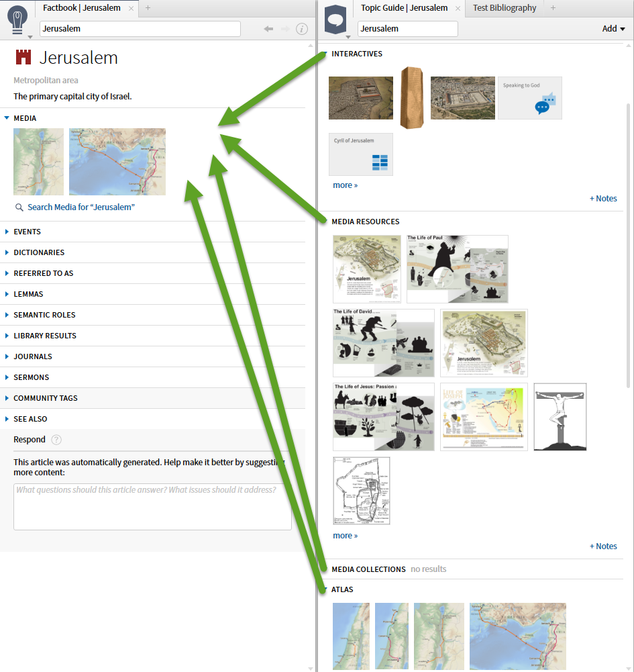The height and width of the screenshot is (672, 634).
Task: Add a new tab beside Test Bibliography
Action: tap(553, 7)
